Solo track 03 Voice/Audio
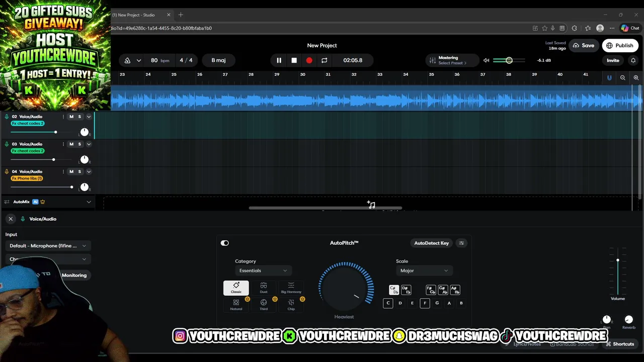 pyautogui.click(x=79, y=144)
